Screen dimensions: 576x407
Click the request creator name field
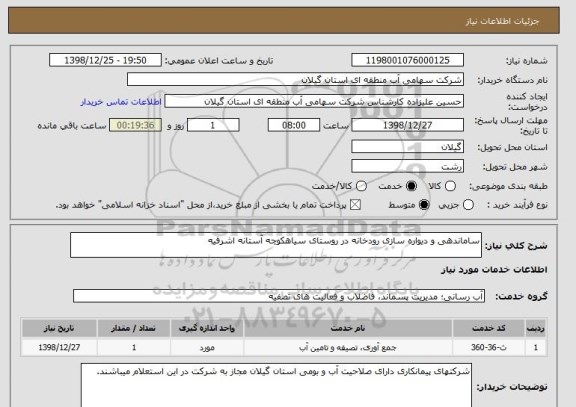pyautogui.click(x=314, y=101)
